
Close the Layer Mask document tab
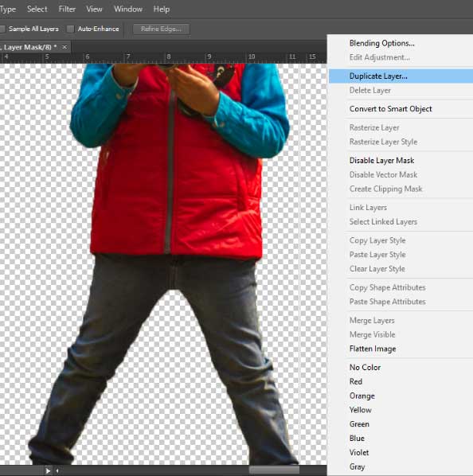tap(64, 47)
